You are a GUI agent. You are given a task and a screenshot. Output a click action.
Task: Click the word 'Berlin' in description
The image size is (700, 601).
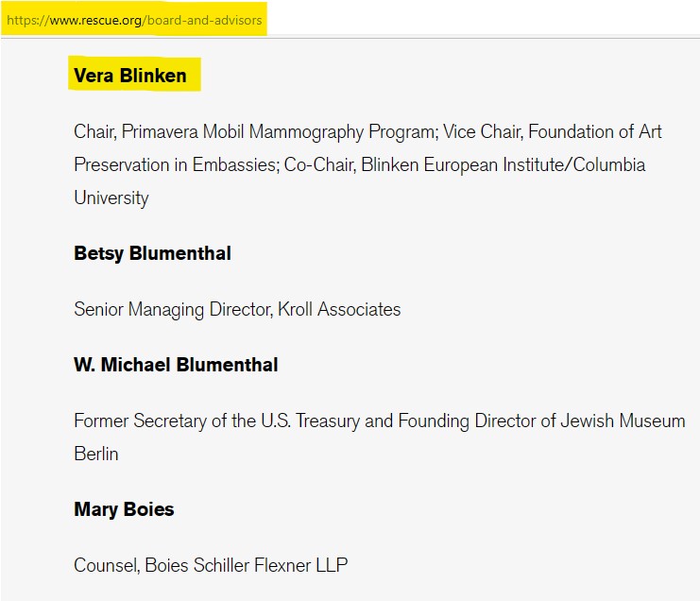pos(96,454)
